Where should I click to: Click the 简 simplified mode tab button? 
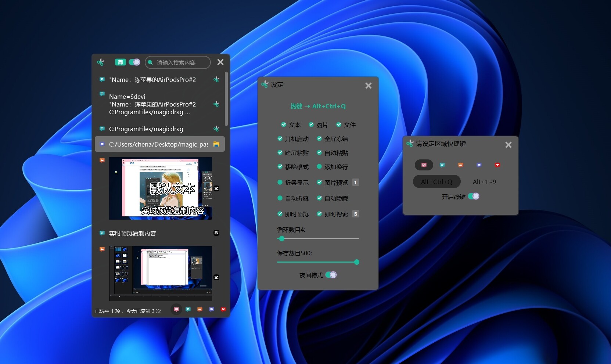pos(121,62)
